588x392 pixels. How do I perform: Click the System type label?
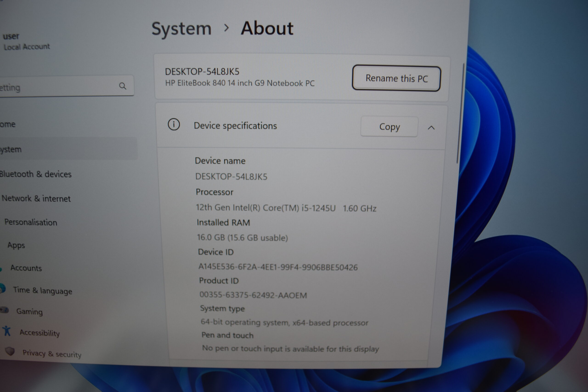[222, 309]
